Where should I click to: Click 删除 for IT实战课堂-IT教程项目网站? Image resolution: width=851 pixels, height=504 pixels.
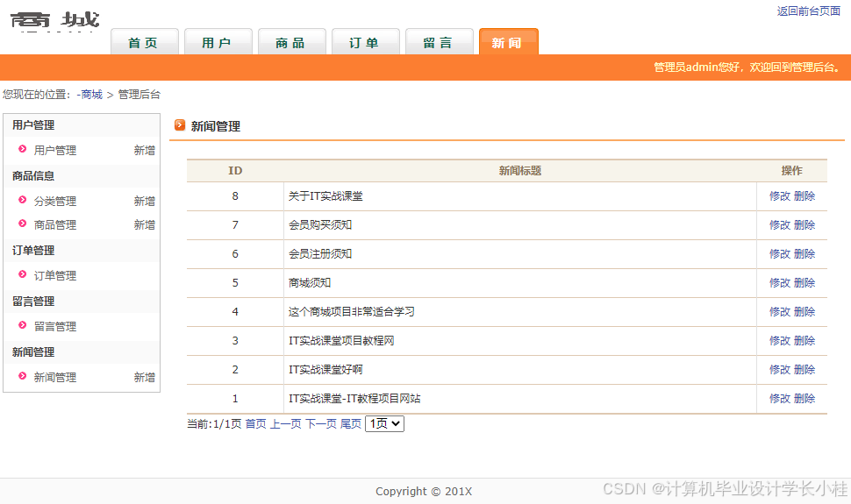pyautogui.click(x=805, y=398)
